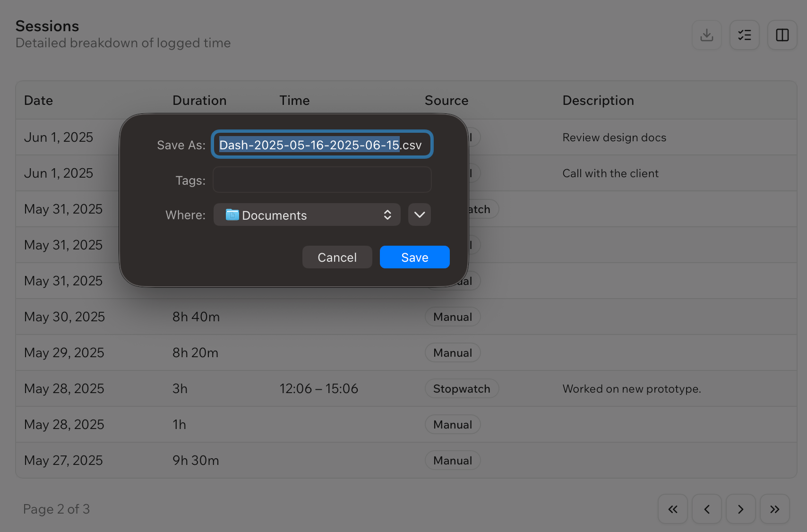Viewport: 807px width, 532px height.
Task: Click the Manual badge in 1h row
Action: tap(453, 425)
